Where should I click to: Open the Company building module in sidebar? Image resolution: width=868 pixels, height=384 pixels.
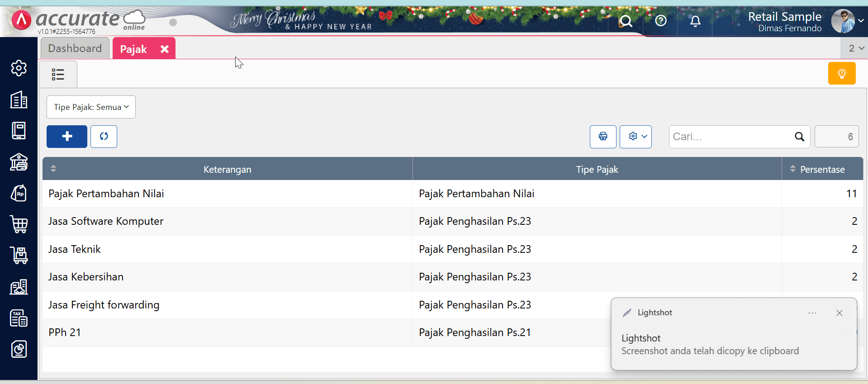(x=19, y=100)
